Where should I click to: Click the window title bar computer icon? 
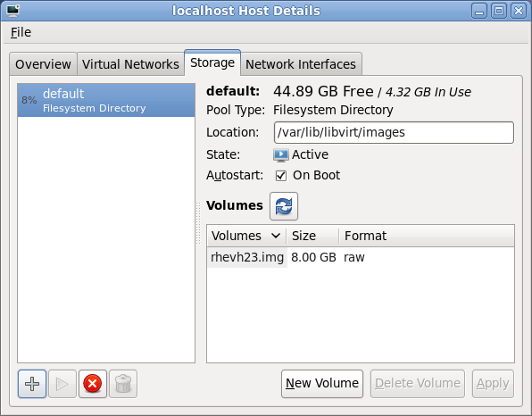[12, 11]
